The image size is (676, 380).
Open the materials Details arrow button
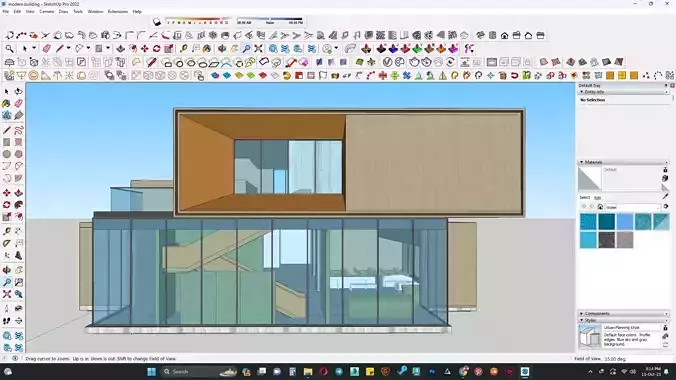[x=666, y=207]
